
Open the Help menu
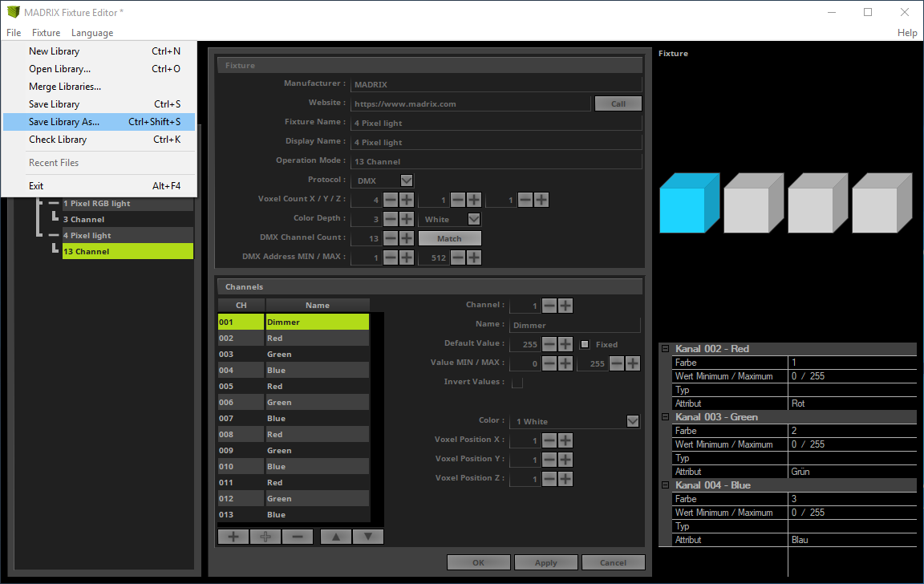tap(907, 33)
